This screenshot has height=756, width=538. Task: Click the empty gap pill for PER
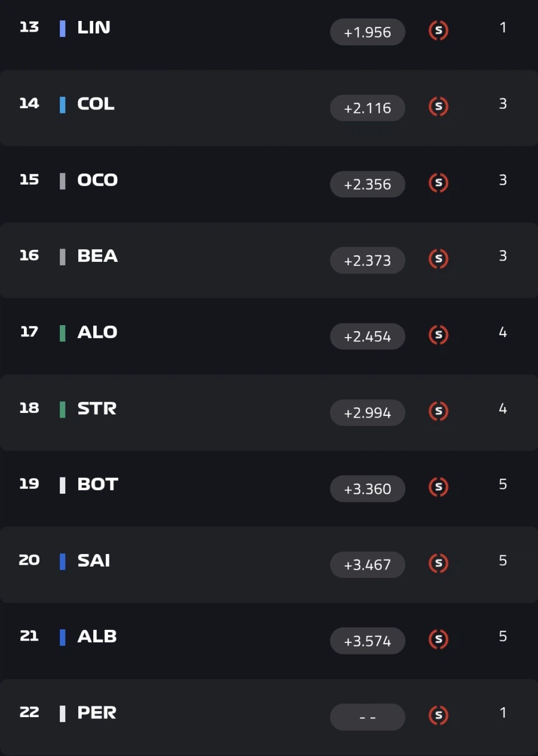[x=368, y=717]
